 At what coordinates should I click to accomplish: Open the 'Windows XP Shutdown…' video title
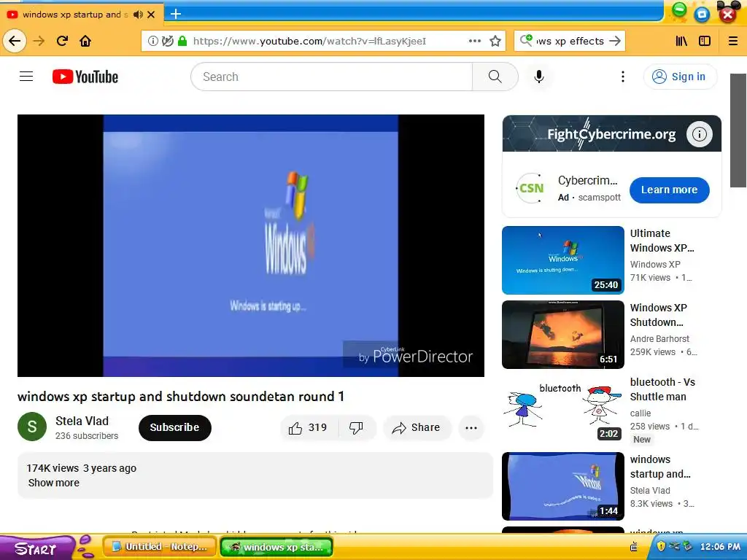click(x=659, y=315)
